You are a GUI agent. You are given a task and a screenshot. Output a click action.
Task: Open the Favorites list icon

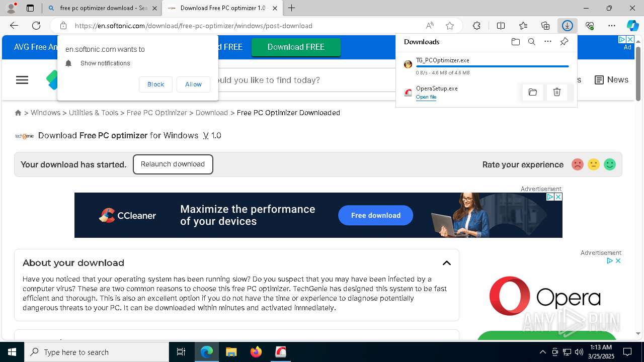point(523,26)
